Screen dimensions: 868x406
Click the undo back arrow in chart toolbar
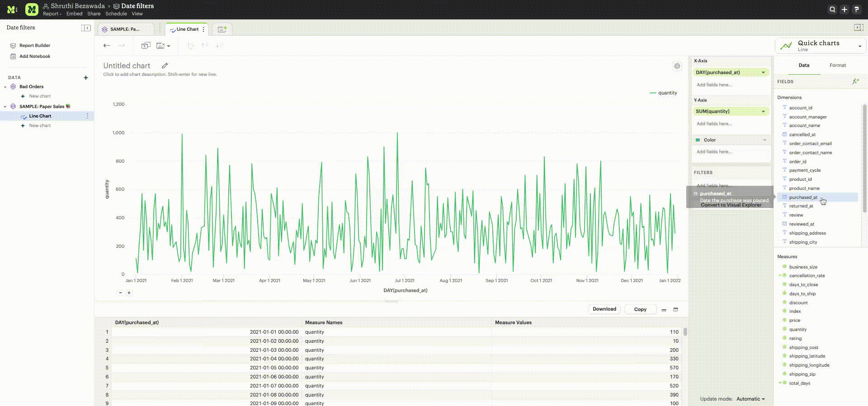[x=107, y=46]
